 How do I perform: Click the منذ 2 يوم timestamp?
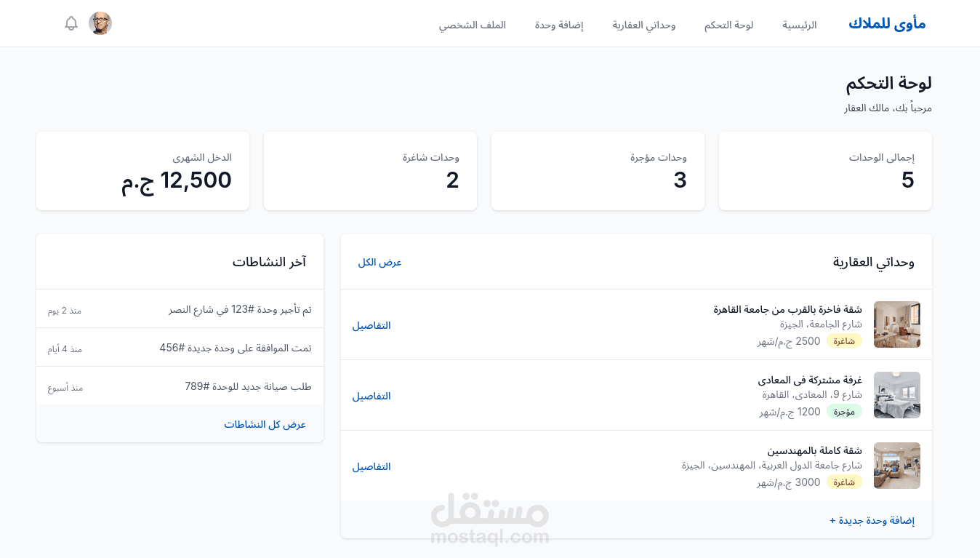[65, 311]
